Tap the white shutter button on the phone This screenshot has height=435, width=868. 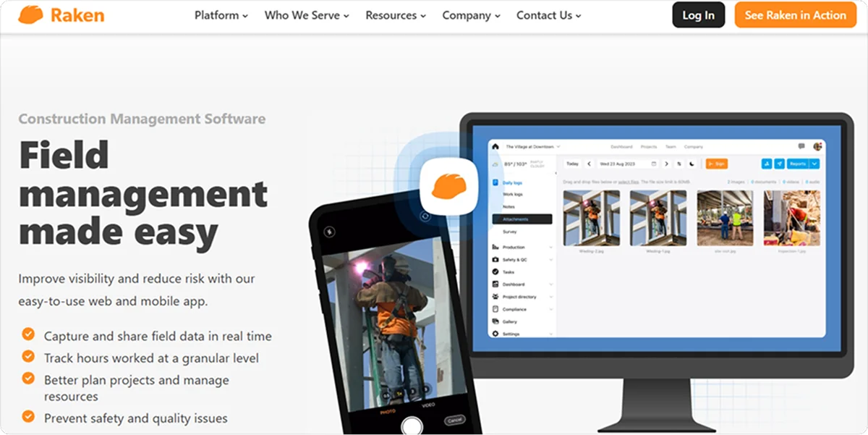(x=412, y=424)
